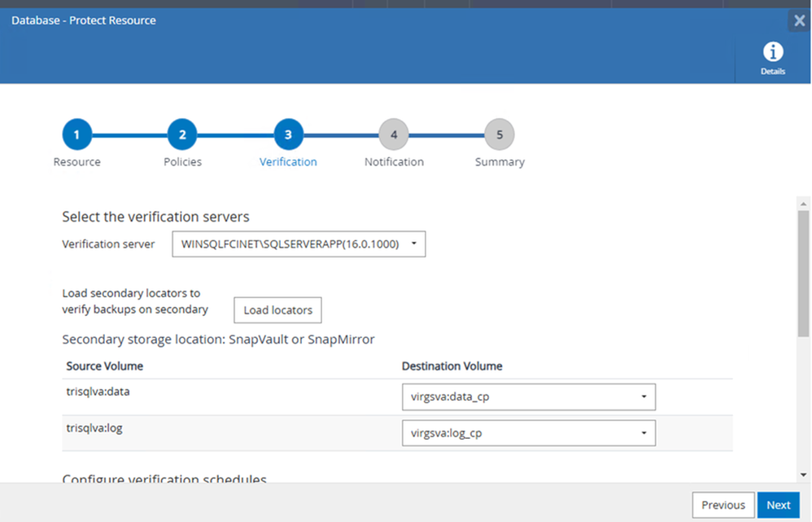This screenshot has width=812, height=522.
Task: Close the Protect Resource dialog
Action: point(799,21)
